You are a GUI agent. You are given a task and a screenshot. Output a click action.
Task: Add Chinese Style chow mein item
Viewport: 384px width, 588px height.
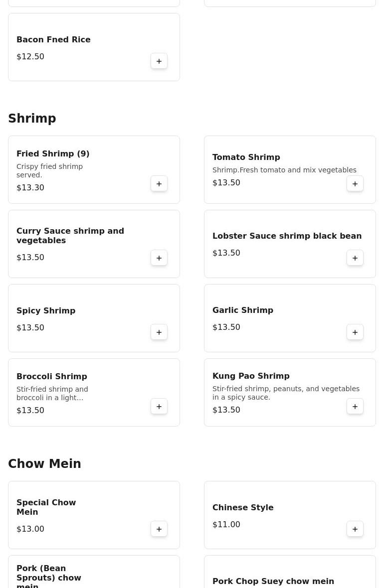coord(355,529)
